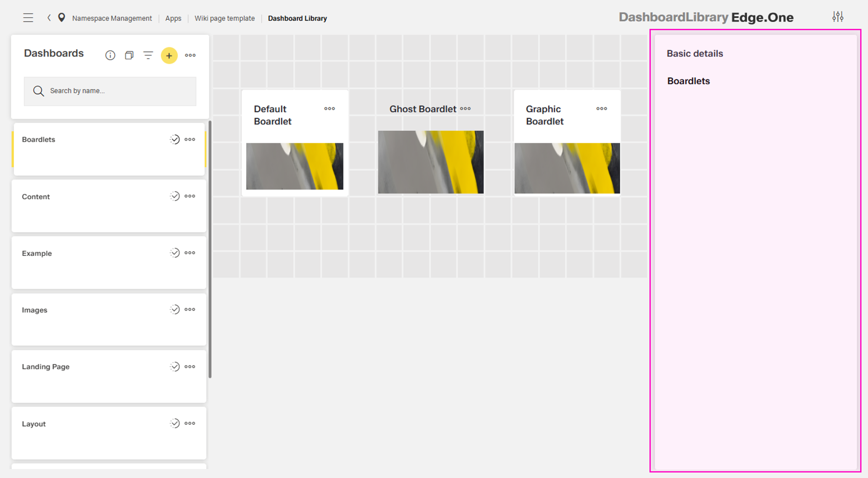Open Wiki page template breadcrumb
Screen dimensions: 868x478
click(x=224, y=18)
